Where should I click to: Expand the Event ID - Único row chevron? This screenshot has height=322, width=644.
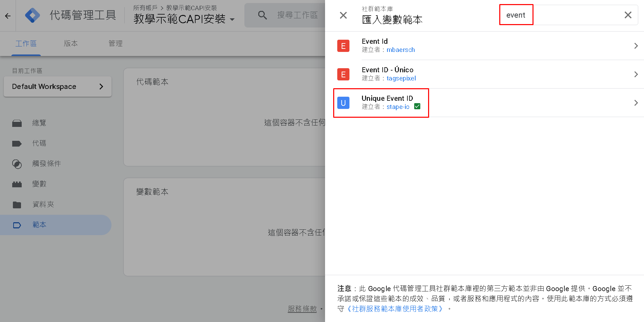point(636,74)
